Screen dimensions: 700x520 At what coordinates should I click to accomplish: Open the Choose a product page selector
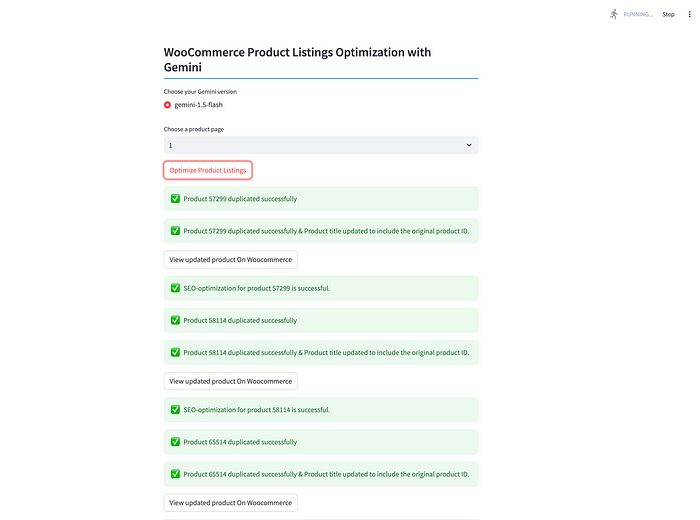click(321, 145)
